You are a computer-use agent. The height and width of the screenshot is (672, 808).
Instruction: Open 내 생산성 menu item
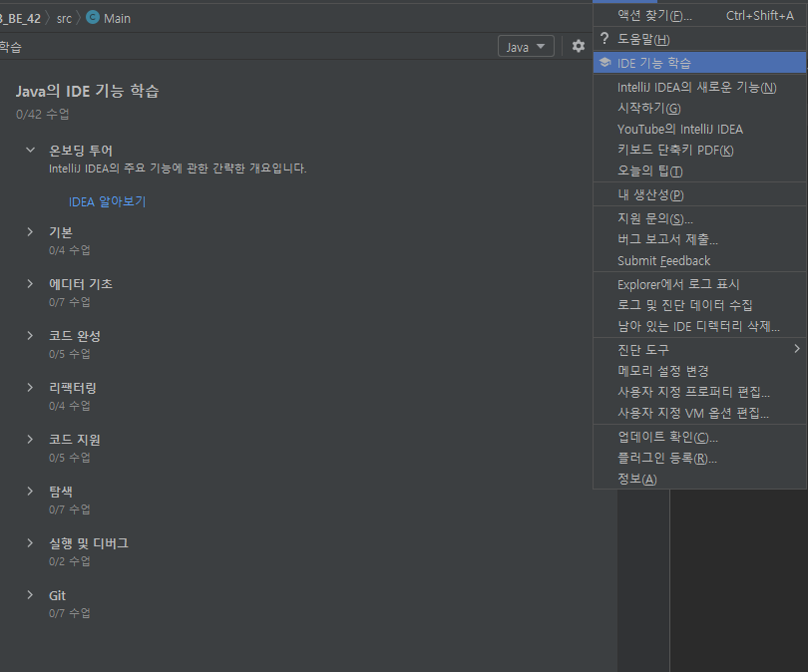point(700,194)
